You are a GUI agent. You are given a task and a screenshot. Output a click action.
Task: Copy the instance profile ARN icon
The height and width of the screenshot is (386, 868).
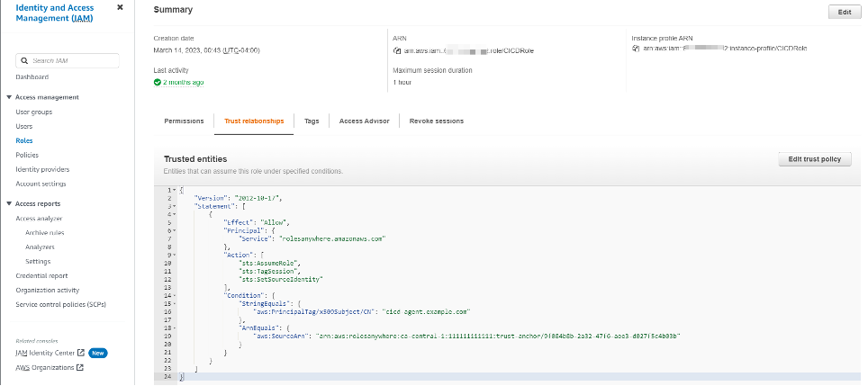[636, 49]
